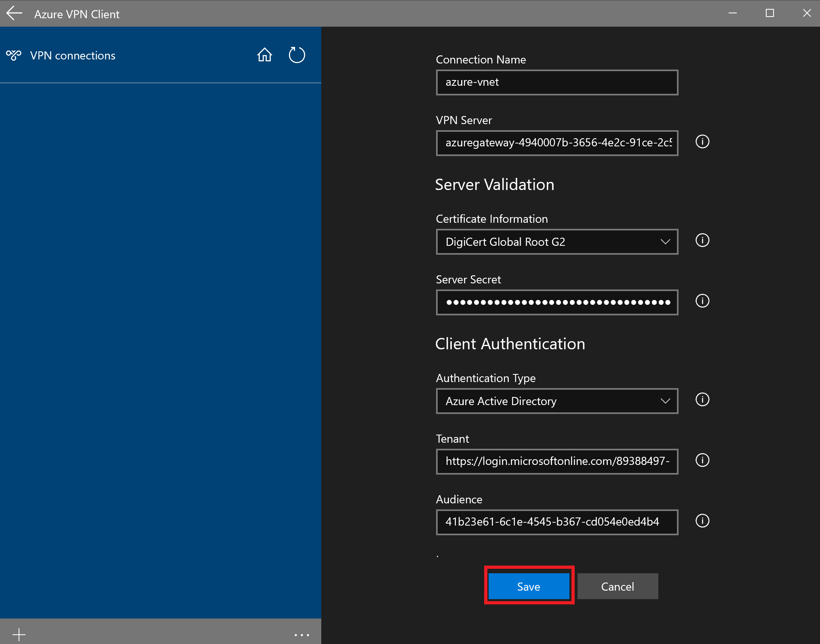Screen dimensions: 820x644
Task: Show info for the Server Secret field
Action: pyautogui.click(x=702, y=301)
